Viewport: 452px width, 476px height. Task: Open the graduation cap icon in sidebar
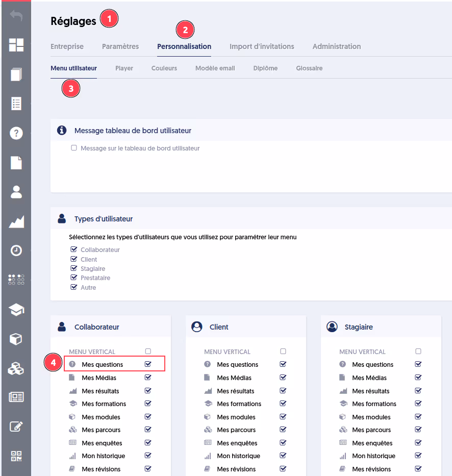click(x=16, y=310)
